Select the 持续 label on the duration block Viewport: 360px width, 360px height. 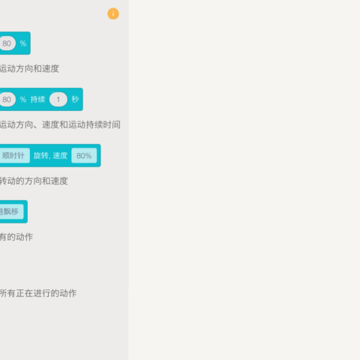38,99
